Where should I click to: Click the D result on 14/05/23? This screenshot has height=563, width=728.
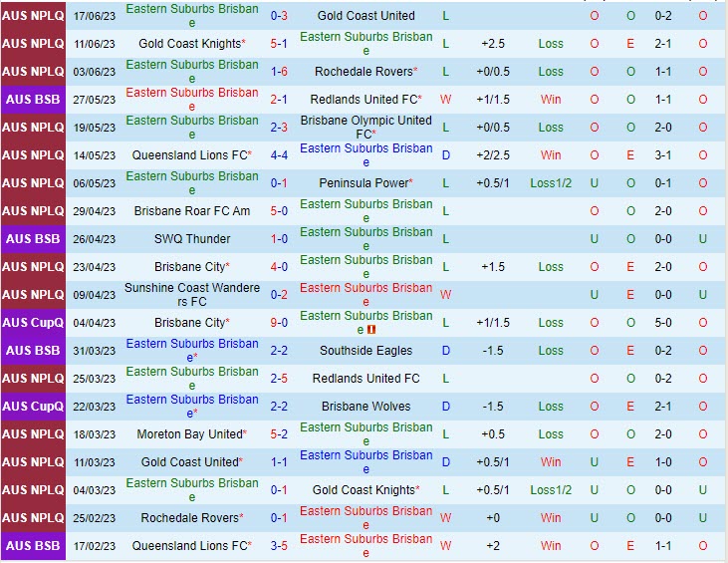[446, 155]
